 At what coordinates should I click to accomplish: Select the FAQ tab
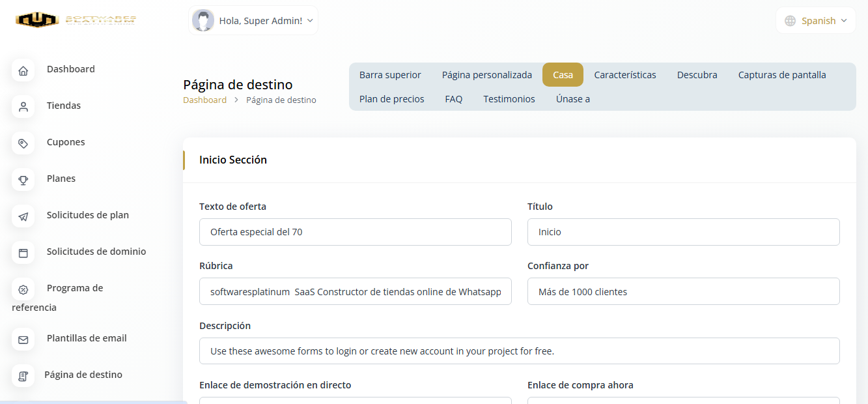pos(453,99)
